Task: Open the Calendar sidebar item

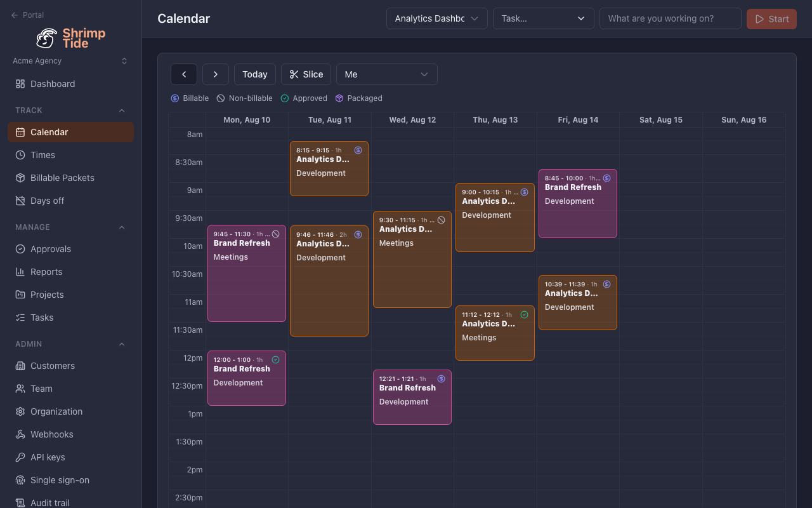Action: click(70, 132)
